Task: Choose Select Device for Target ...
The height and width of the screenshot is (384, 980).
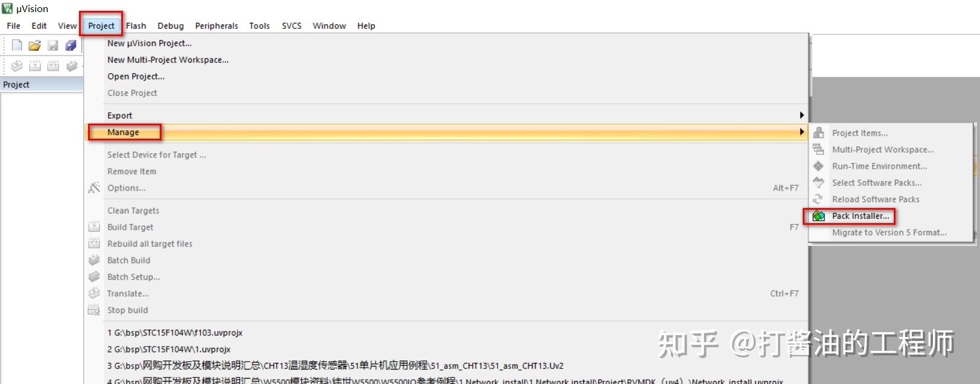Action: [446, 155]
